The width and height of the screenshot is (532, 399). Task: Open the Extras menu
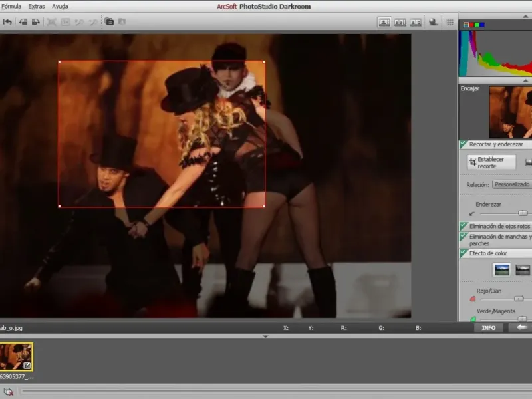37,6
